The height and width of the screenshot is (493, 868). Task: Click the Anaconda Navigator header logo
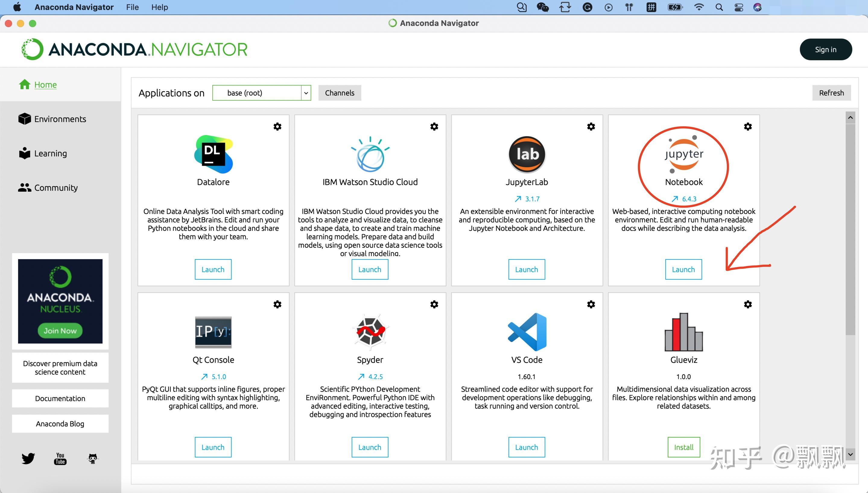click(134, 49)
